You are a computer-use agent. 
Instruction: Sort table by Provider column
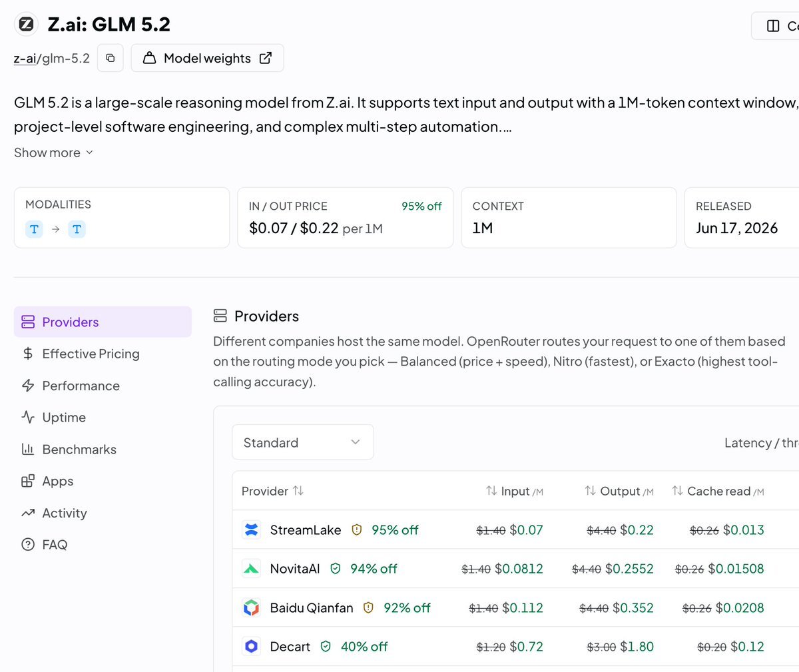[272, 491]
